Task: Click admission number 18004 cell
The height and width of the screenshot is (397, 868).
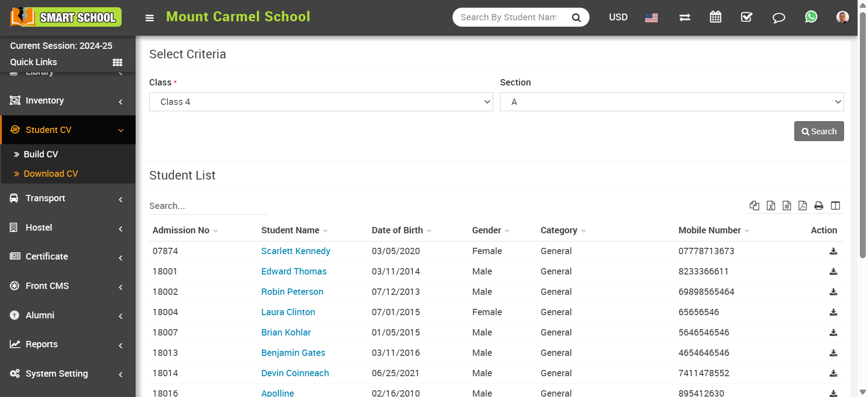Action: (x=165, y=312)
